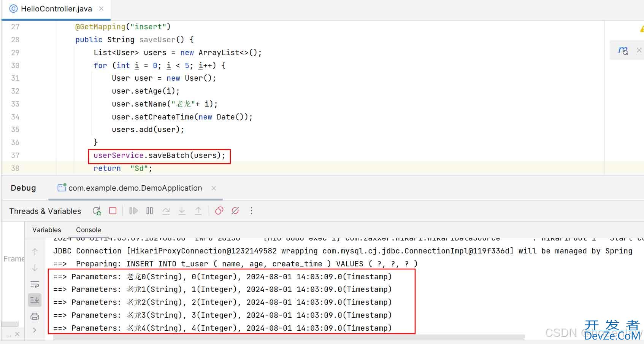The width and height of the screenshot is (644, 344).
Task: View all breakpoints
Action: (219, 211)
